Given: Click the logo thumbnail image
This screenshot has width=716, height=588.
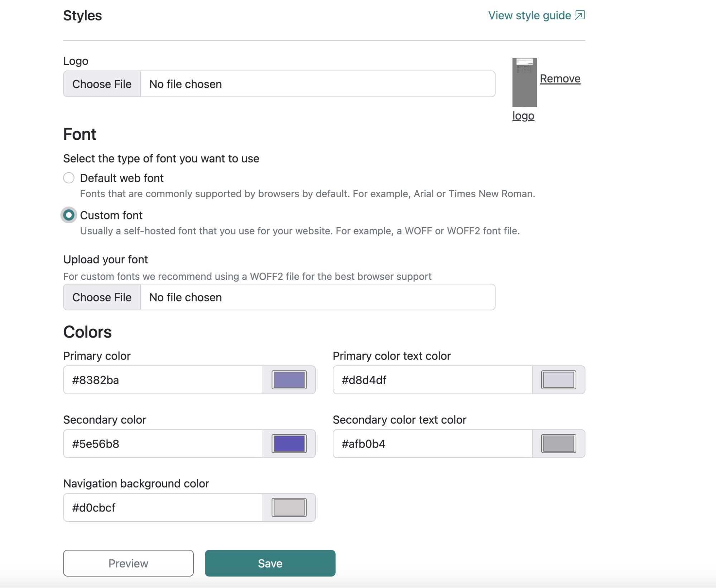Looking at the screenshot, I should coord(524,82).
